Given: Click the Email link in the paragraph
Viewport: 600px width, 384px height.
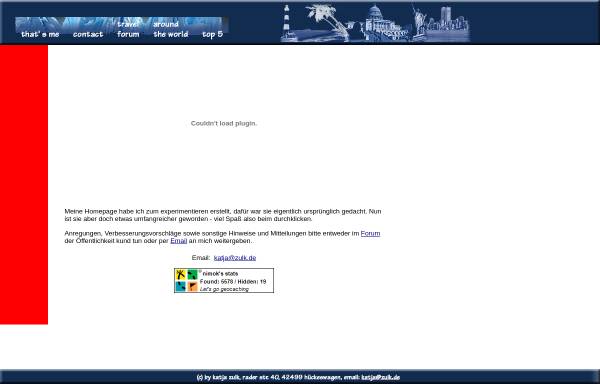Looking at the screenshot, I should (179, 241).
